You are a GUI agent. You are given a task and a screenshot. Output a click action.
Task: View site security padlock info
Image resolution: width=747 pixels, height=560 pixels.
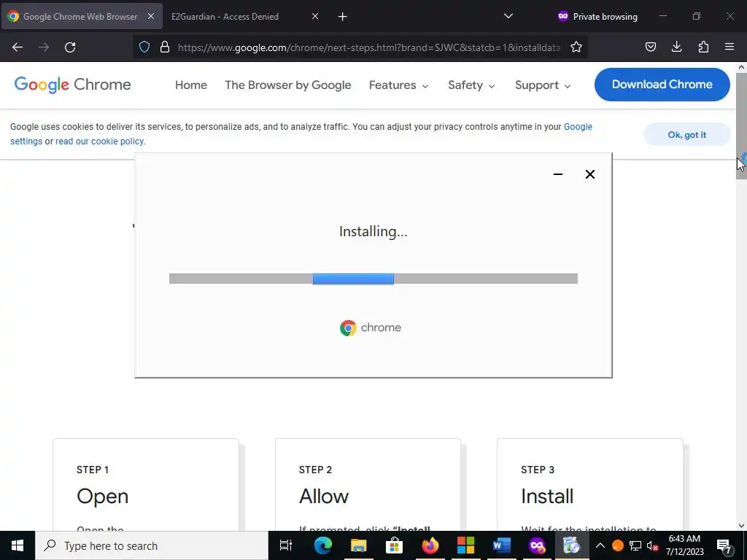point(165,47)
